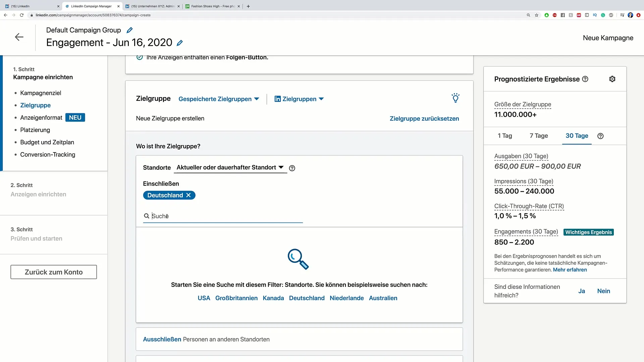The width and height of the screenshot is (644, 362).
Task: Choose Großbritannien location suggestion
Action: (236, 298)
